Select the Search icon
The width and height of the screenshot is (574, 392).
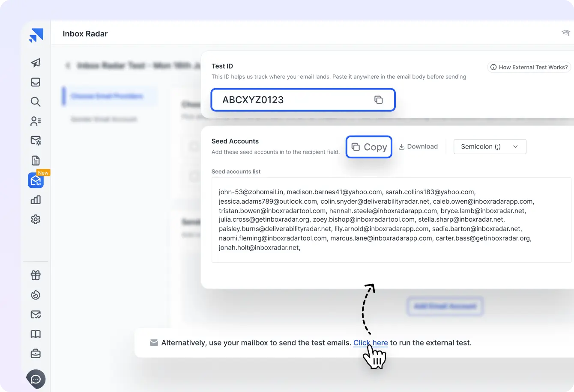click(x=36, y=102)
